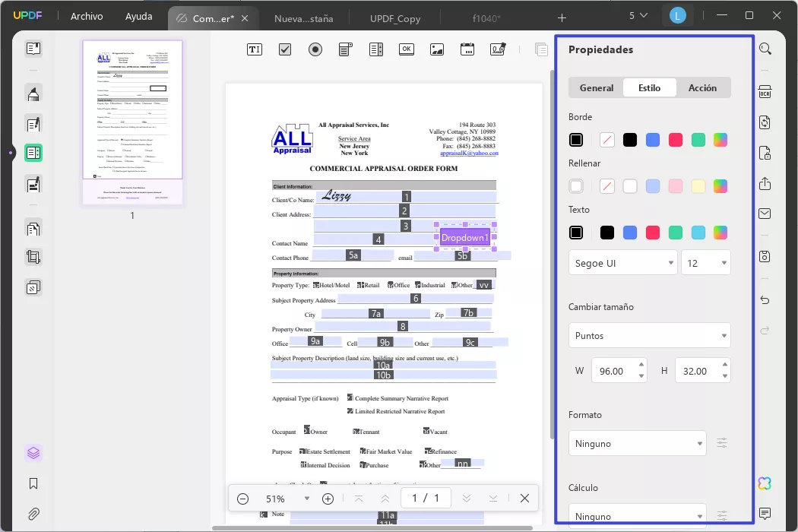Open the font size 12 dropdown
The width and height of the screenshot is (798, 532).
pos(706,263)
